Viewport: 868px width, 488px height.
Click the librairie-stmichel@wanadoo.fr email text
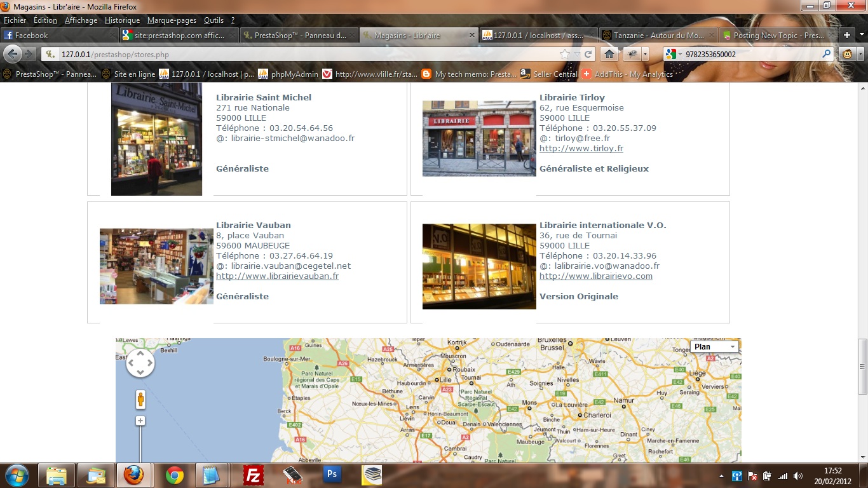click(x=292, y=139)
